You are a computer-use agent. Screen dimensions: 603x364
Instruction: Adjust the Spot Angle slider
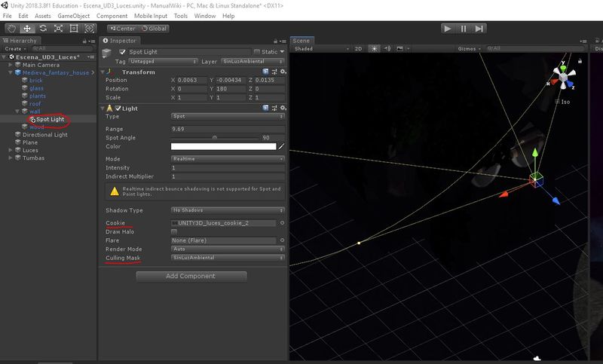[x=215, y=138]
